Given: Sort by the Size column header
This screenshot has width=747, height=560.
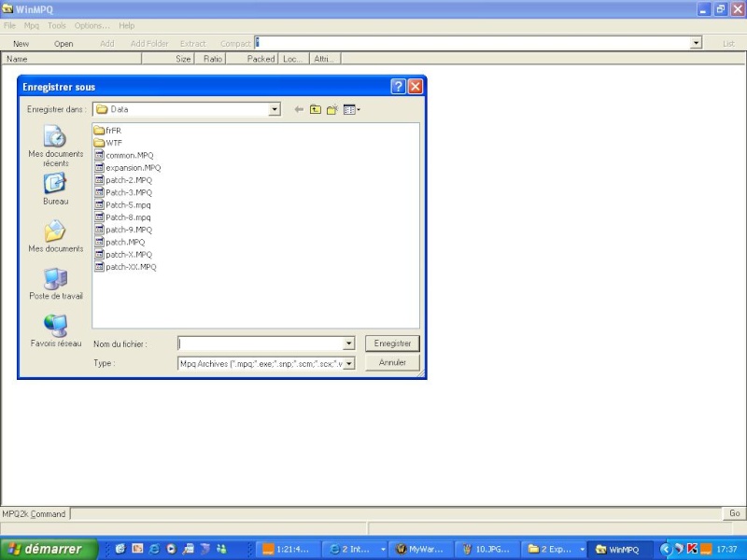Looking at the screenshot, I should pos(168,59).
